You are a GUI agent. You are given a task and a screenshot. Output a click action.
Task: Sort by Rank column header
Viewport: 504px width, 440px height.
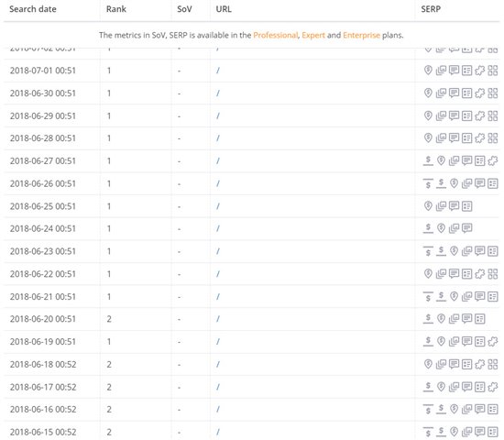[116, 9]
